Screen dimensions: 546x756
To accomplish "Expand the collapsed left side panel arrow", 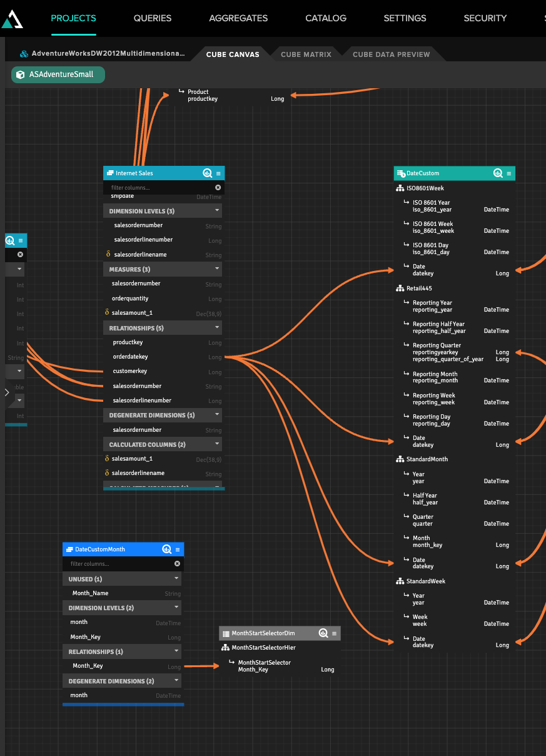I will point(7,392).
